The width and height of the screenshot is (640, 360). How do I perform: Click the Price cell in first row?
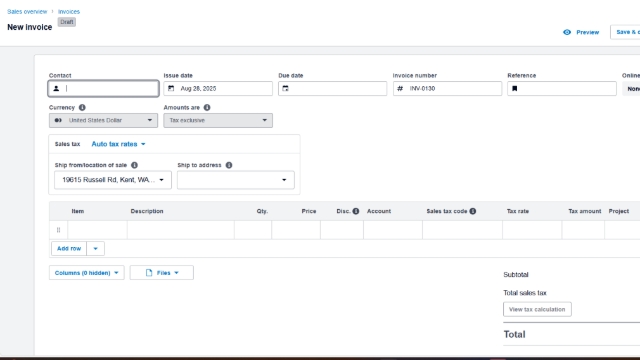[296, 230]
